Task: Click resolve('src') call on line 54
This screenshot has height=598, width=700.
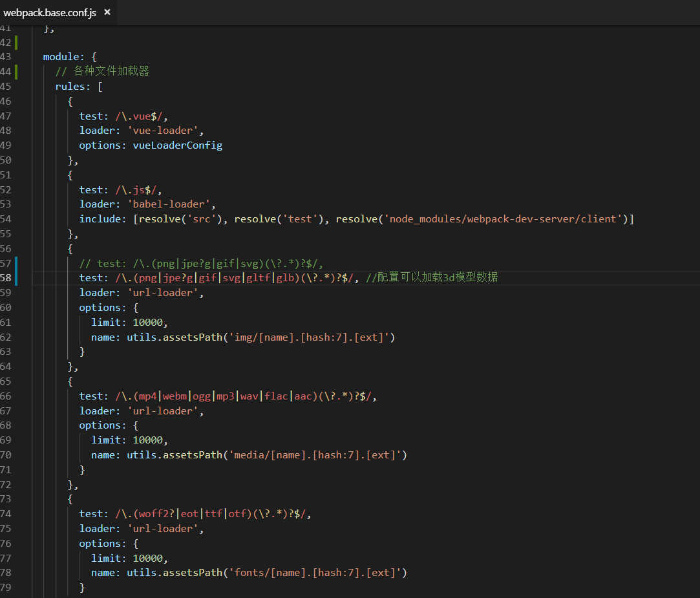Action: point(180,219)
